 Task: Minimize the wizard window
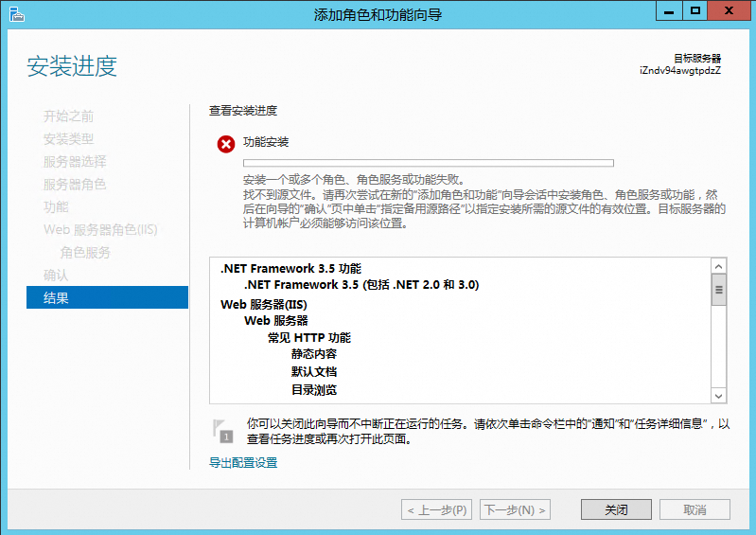tap(669, 11)
